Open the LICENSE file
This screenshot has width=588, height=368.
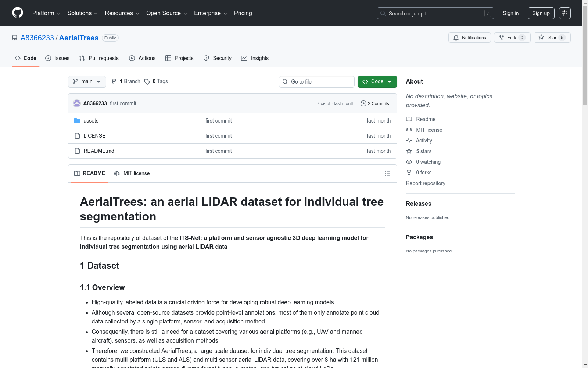coord(94,136)
